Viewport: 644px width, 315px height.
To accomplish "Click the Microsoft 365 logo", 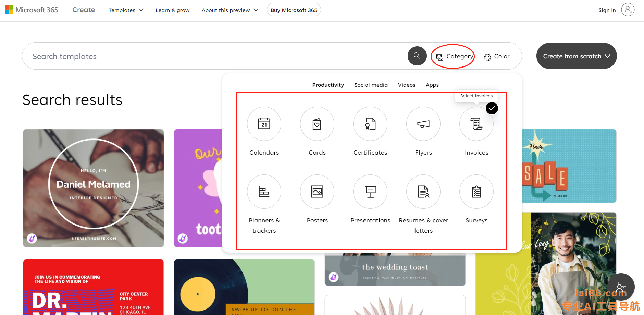I will [x=31, y=10].
